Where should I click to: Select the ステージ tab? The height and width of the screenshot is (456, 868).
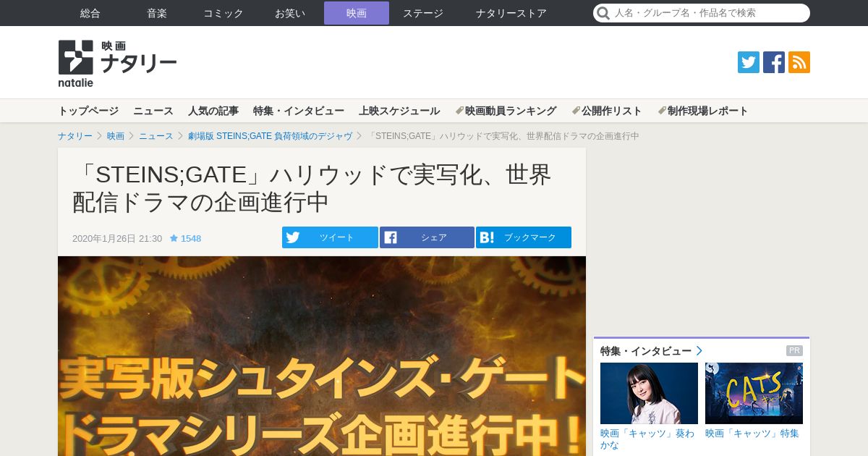423,13
